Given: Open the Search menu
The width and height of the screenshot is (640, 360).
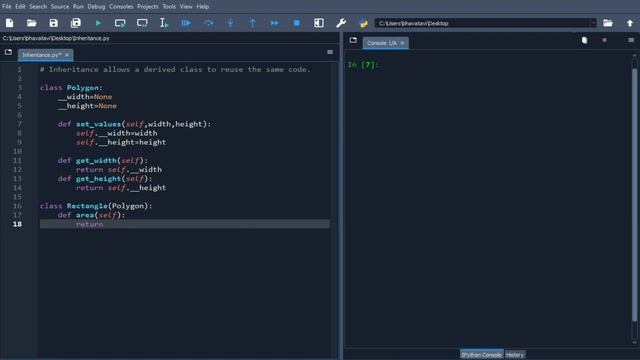Looking at the screenshot, I should coord(38,7).
